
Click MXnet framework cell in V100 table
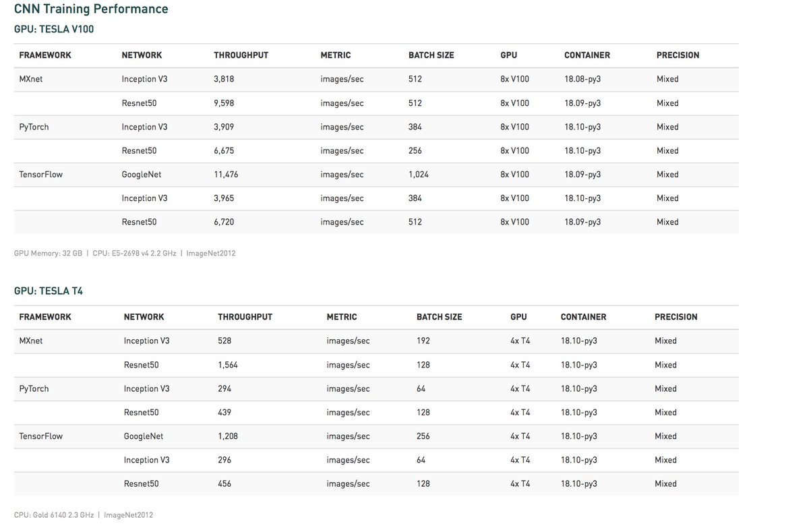coord(30,79)
